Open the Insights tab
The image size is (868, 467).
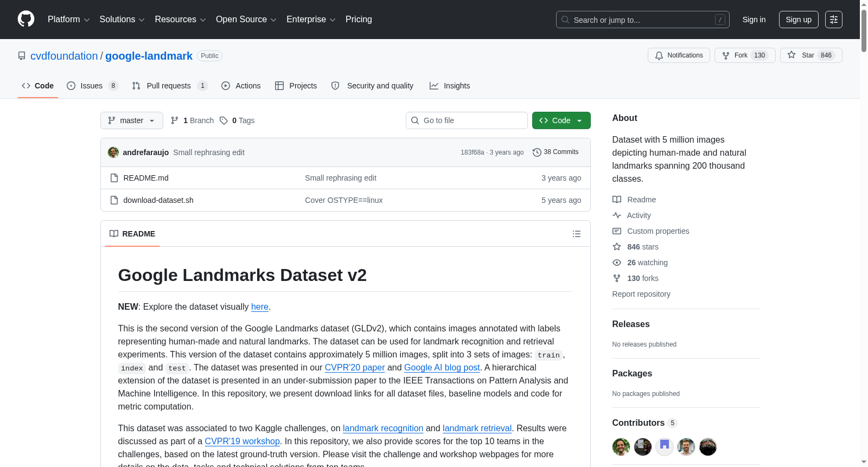pyautogui.click(x=450, y=86)
